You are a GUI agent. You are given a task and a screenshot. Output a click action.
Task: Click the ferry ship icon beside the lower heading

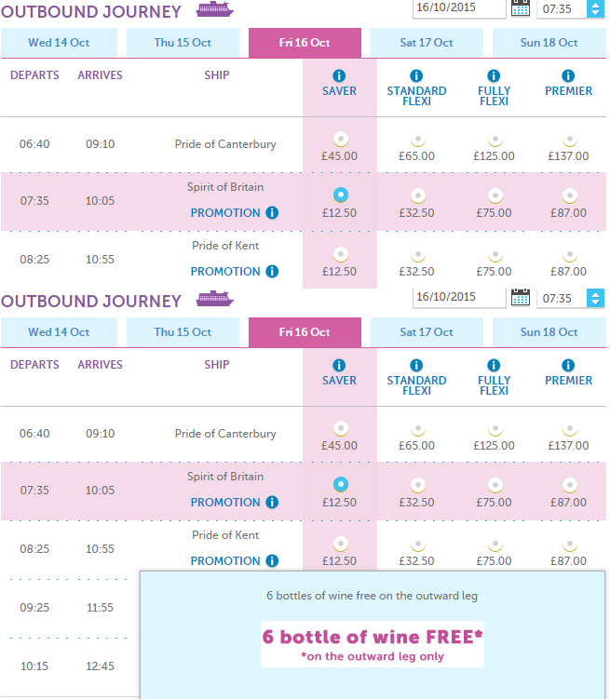click(215, 298)
